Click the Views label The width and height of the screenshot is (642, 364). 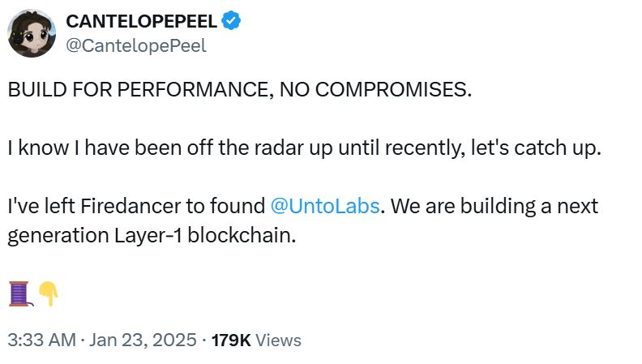point(278,340)
